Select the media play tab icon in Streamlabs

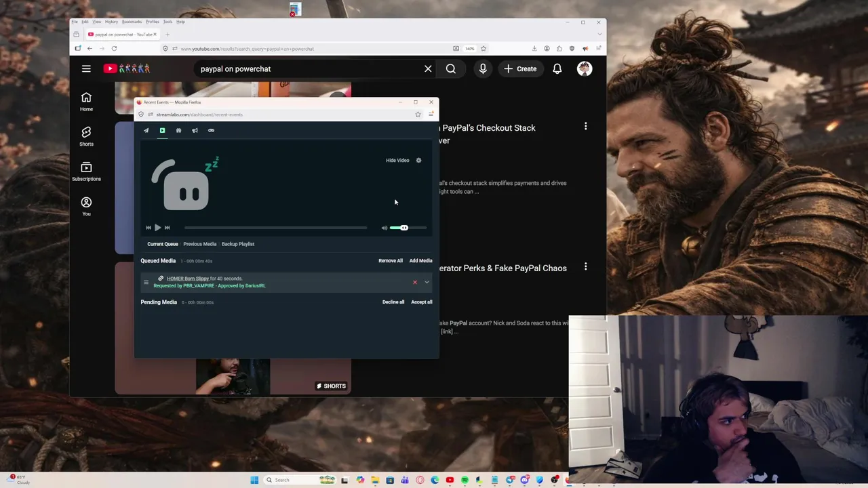coord(162,130)
